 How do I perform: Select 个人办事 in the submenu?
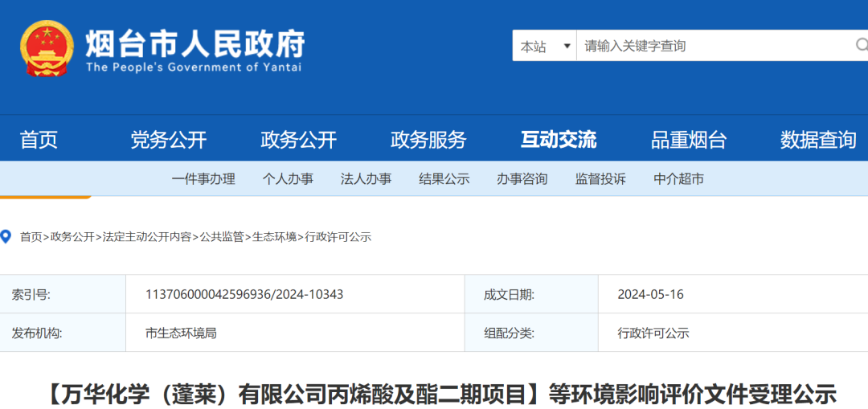click(x=288, y=178)
